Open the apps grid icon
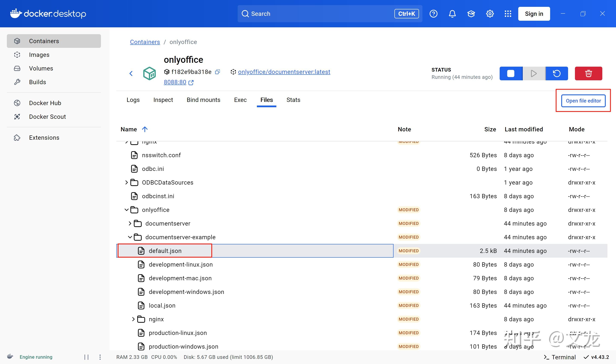616x364 pixels. tap(508, 14)
